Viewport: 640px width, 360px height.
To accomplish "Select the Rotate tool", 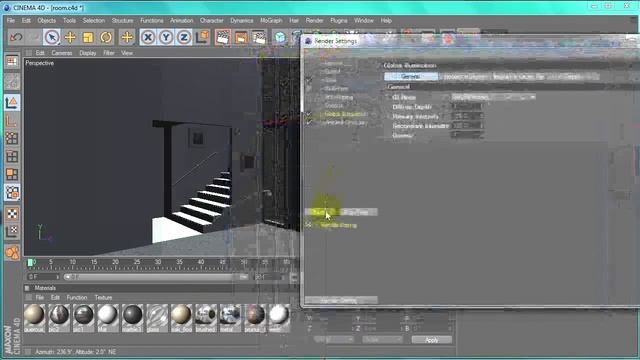I will (106, 38).
